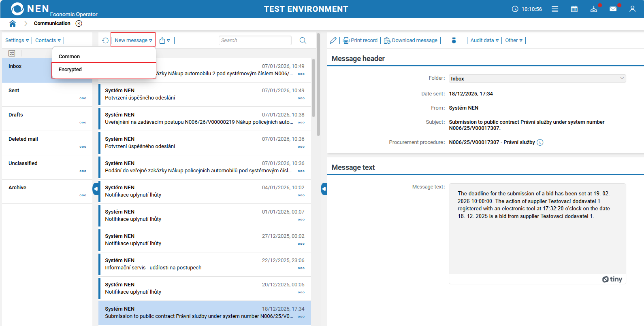Select the Unclassified folder

[x=47, y=167]
